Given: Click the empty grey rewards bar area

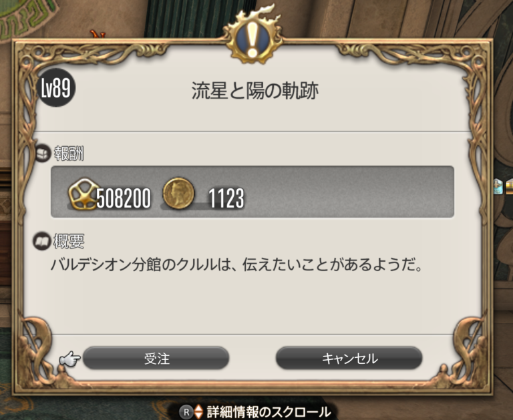Looking at the screenshot, I should [x=350, y=192].
